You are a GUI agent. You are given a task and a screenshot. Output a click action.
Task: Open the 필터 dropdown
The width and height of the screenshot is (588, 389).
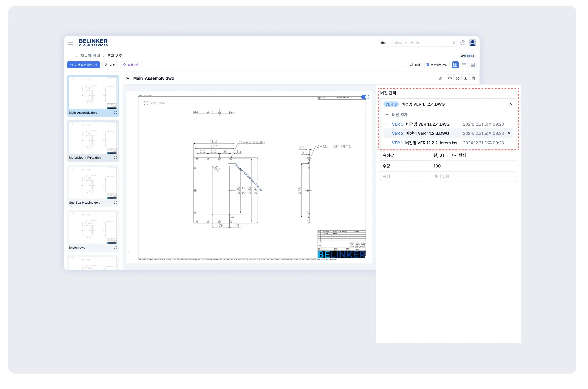pyautogui.click(x=385, y=43)
